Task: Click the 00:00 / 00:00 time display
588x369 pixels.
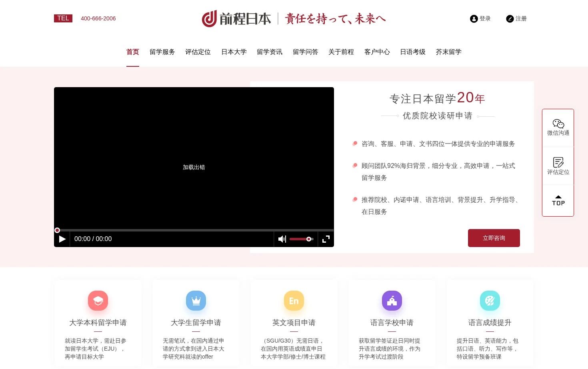Action: coord(93,239)
